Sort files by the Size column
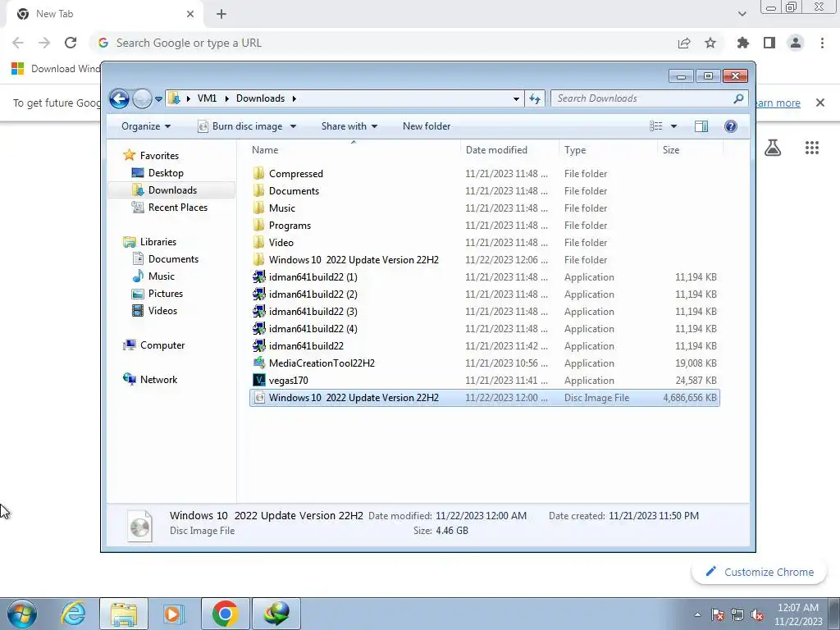840x630 pixels. click(690, 150)
